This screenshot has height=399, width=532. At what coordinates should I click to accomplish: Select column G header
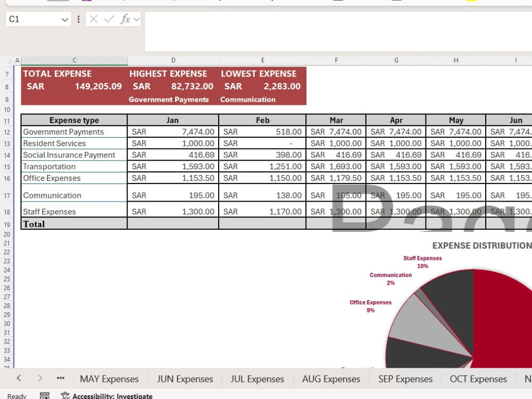click(396, 61)
